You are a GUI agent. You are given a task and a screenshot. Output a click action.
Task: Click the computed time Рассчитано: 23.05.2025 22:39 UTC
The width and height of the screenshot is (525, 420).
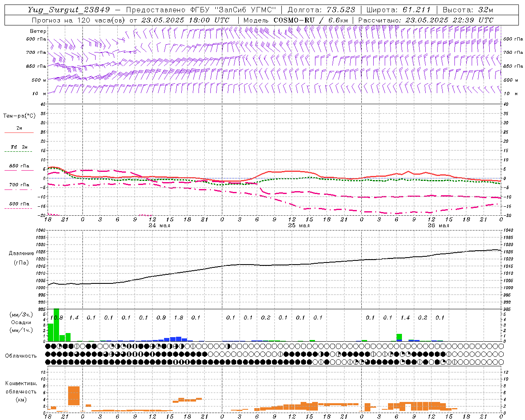(426, 20)
